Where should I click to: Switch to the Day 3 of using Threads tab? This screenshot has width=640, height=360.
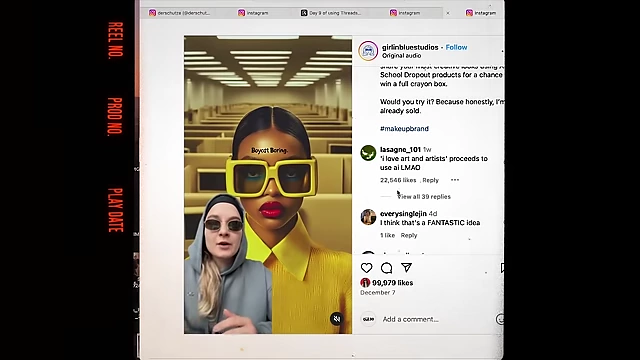[331, 13]
